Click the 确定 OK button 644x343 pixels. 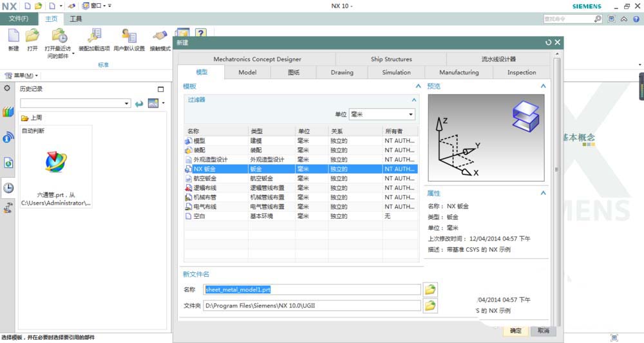[x=516, y=331]
